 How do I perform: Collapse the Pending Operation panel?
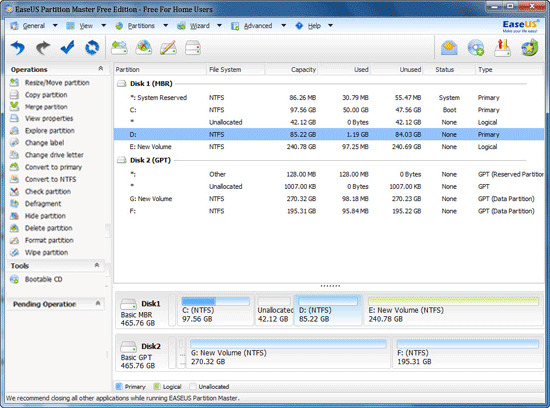point(98,303)
